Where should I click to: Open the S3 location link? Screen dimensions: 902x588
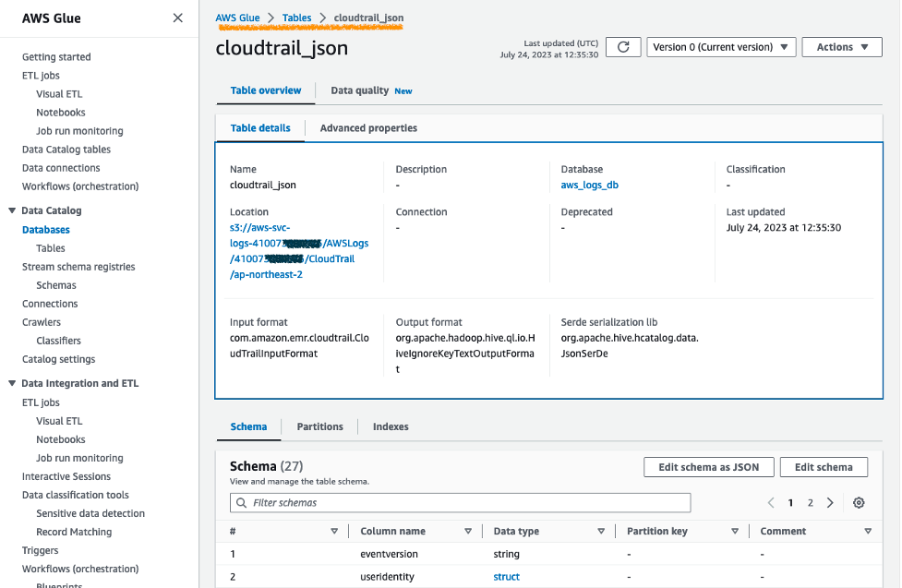299,251
